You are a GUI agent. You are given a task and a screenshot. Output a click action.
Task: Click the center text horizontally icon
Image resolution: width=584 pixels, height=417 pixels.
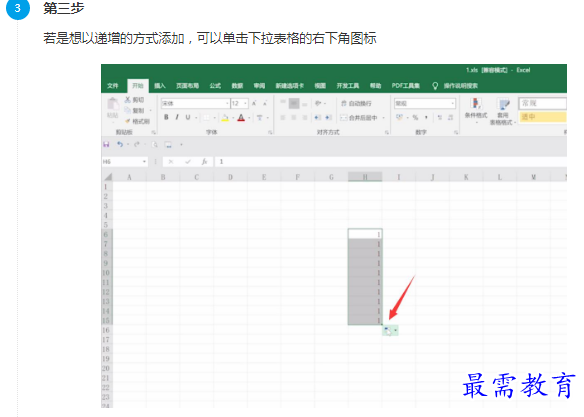(294, 118)
